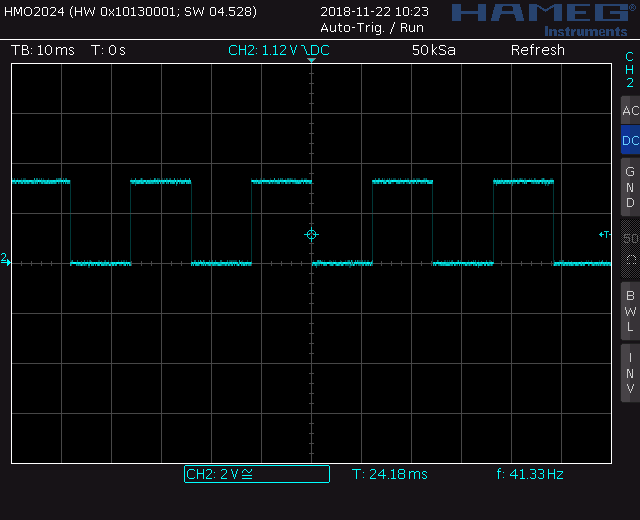Click the 'HMO2024' model text
This screenshot has width=640, height=520.
[34, 11]
